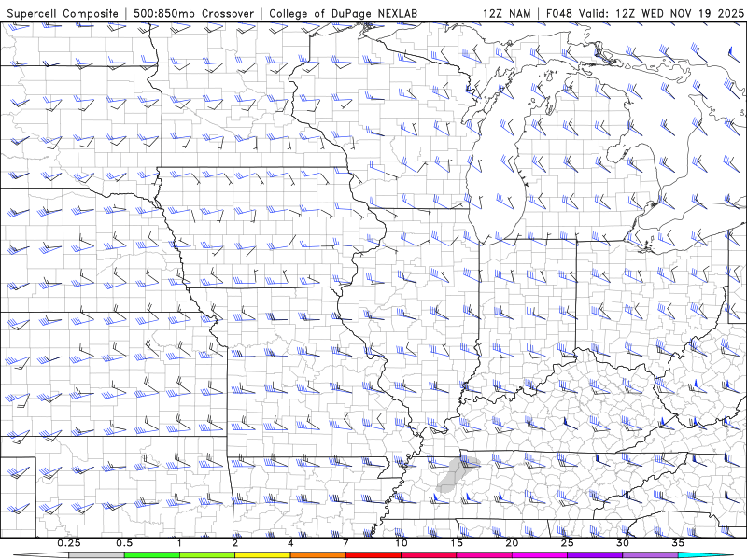Click the "College of DuPage NEXLAB" text

point(343,13)
